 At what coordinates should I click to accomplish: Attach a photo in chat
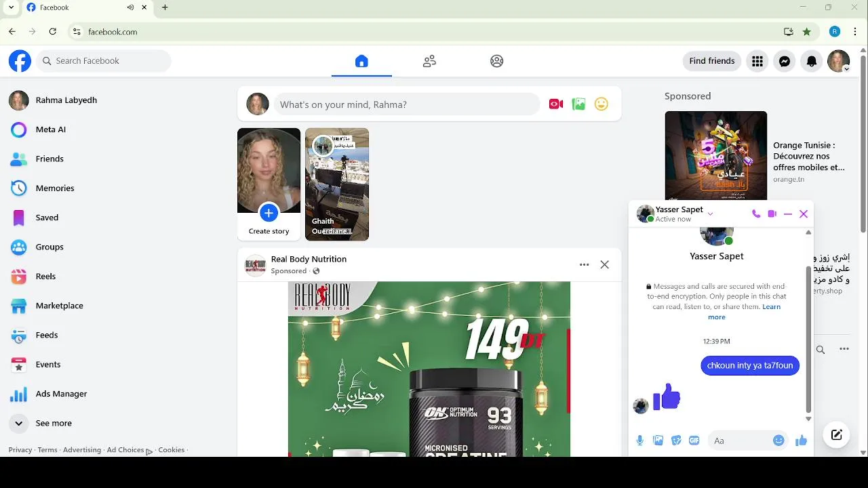coord(658,441)
